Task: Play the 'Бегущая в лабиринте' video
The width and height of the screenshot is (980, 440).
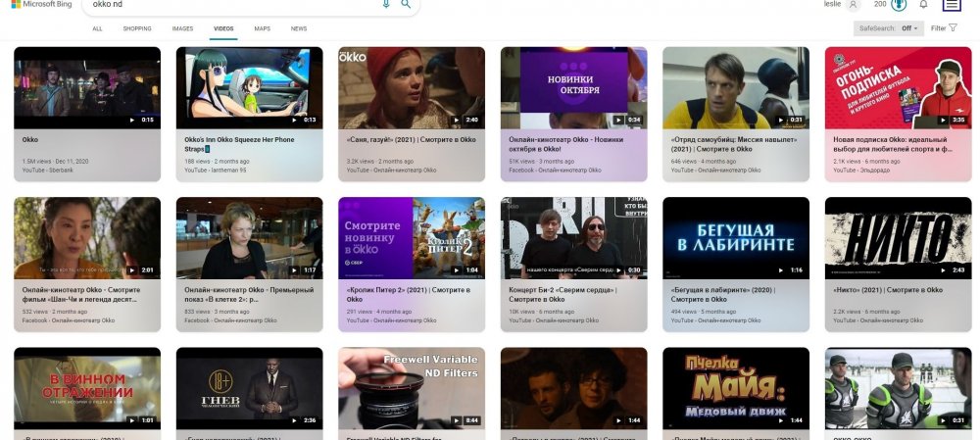Action: [736, 238]
